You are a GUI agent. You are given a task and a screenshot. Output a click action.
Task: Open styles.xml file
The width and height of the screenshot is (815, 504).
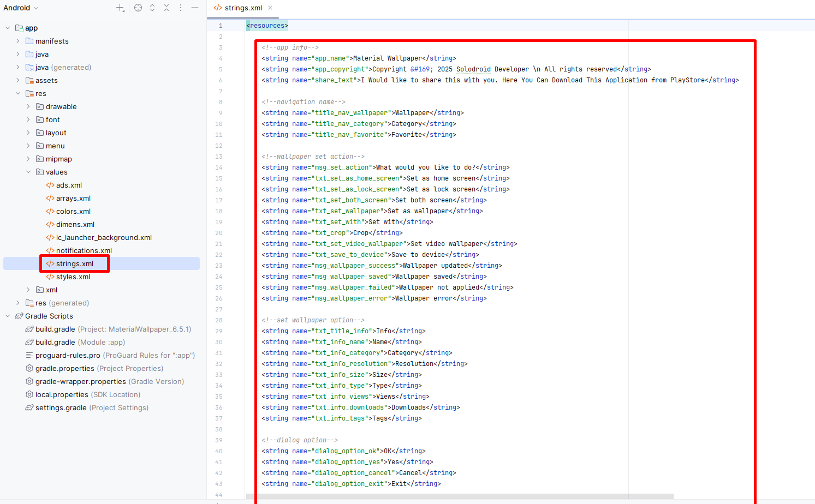[x=73, y=277]
